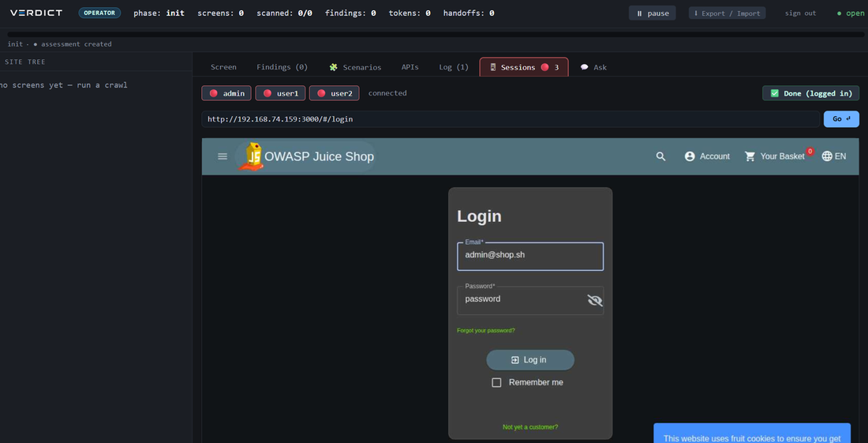Image resolution: width=868 pixels, height=443 pixels.
Task: Click the pause button
Action: [652, 13]
